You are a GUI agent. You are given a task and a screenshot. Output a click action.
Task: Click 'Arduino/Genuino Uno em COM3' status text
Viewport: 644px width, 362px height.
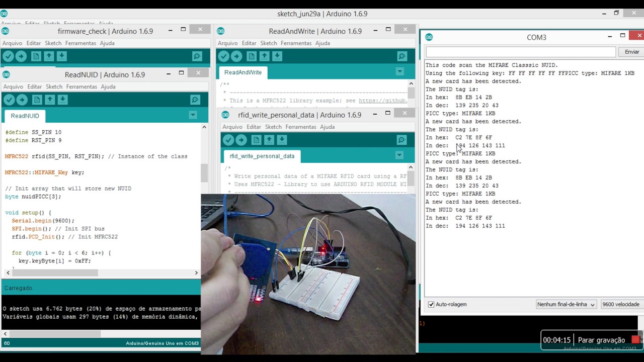[x=162, y=343]
